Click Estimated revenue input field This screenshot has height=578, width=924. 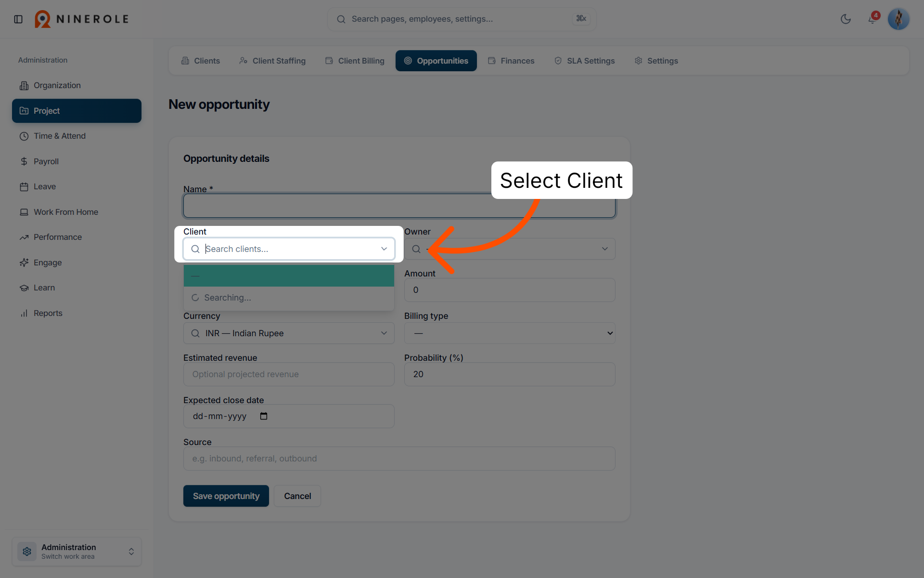[289, 374]
